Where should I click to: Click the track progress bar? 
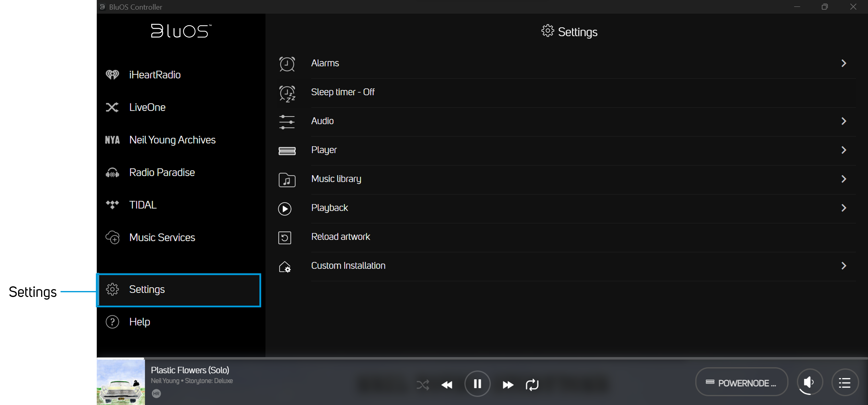[x=482, y=358]
